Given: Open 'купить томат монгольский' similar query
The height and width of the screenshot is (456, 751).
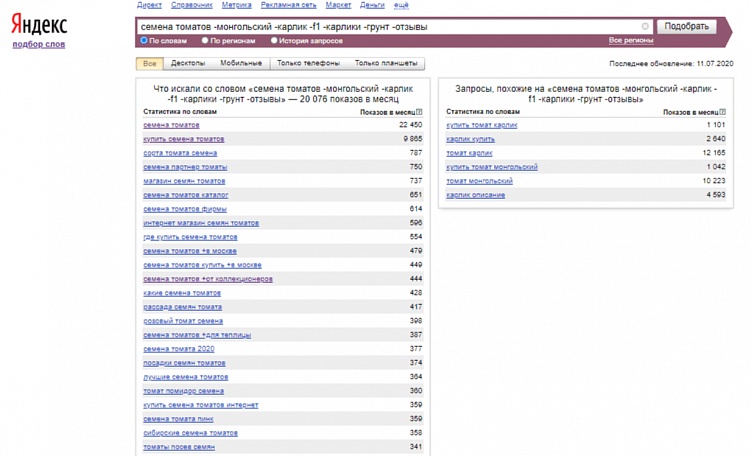Looking at the screenshot, I should 492,167.
